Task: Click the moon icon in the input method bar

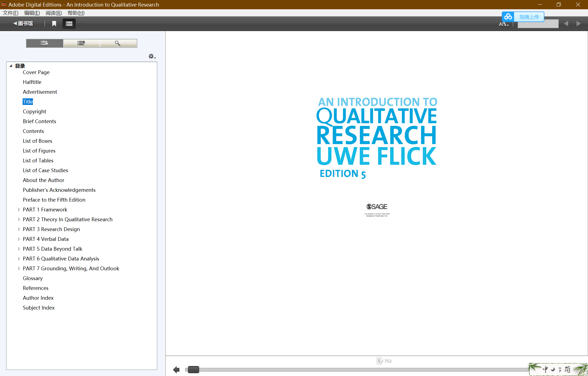Action: pyautogui.click(x=553, y=369)
